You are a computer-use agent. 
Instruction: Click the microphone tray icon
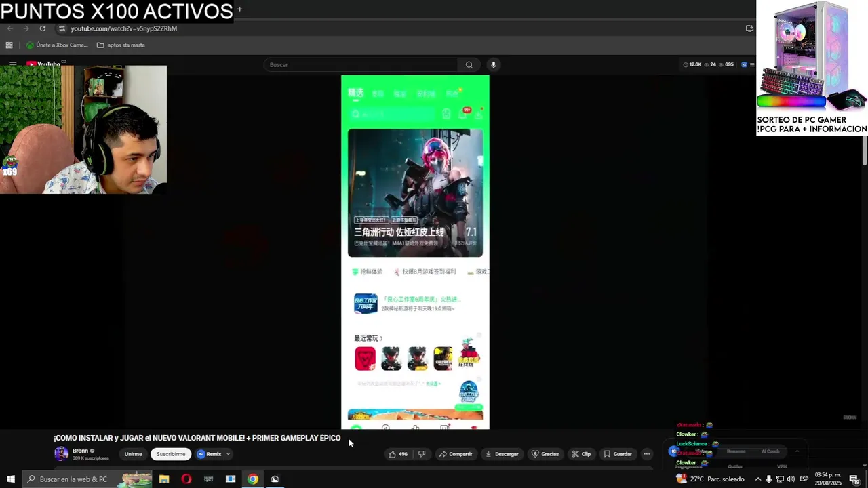click(768, 479)
